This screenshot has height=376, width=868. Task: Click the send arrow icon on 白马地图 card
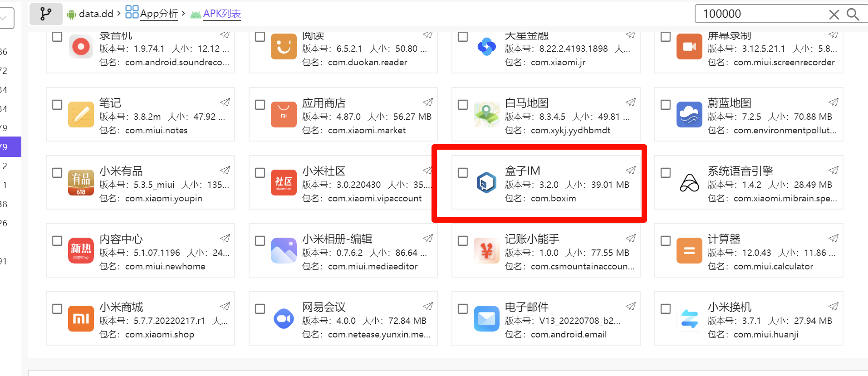pyautogui.click(x=631, y=102)
